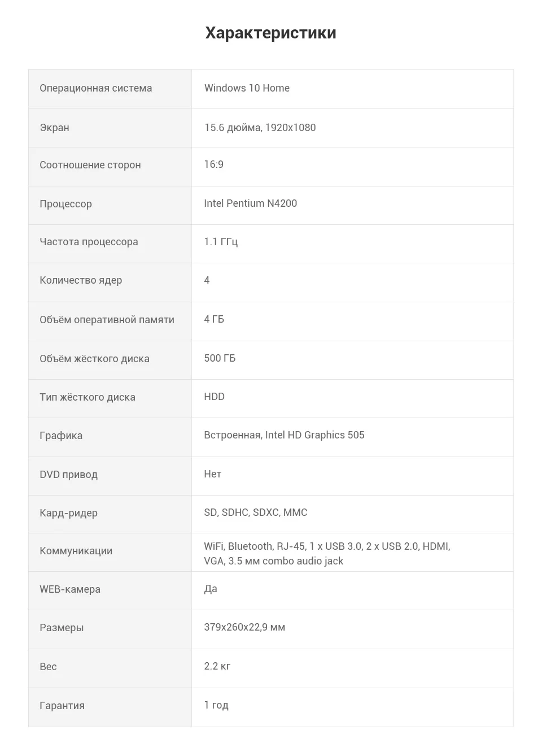The width and height of the screenshot is (542, 756).
Task: Select the WEB-камера label
Action: point(70,589)
